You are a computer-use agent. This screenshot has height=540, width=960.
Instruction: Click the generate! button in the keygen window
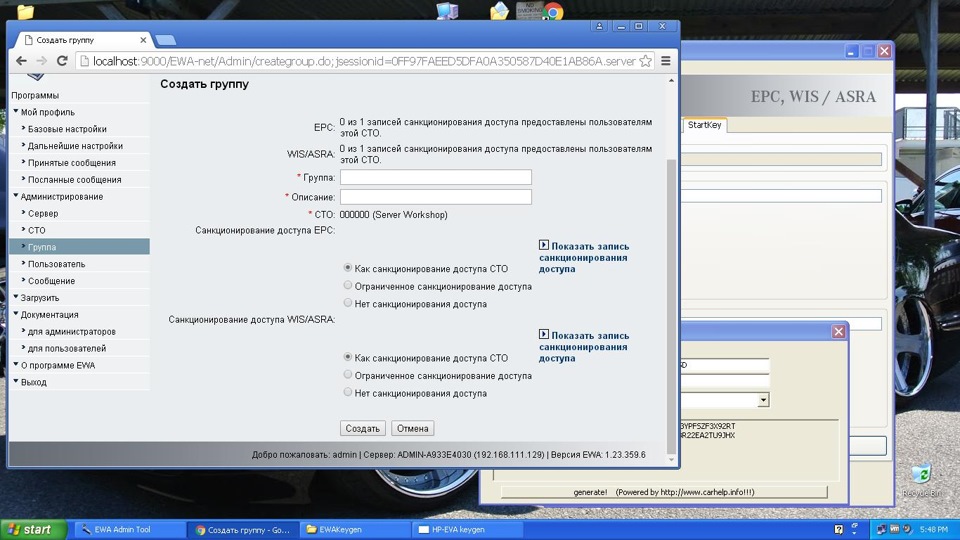664,492
